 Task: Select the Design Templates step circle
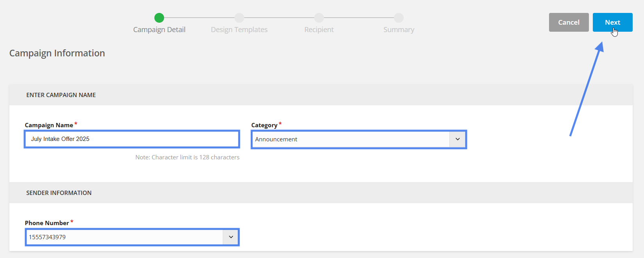coord(239,18)
